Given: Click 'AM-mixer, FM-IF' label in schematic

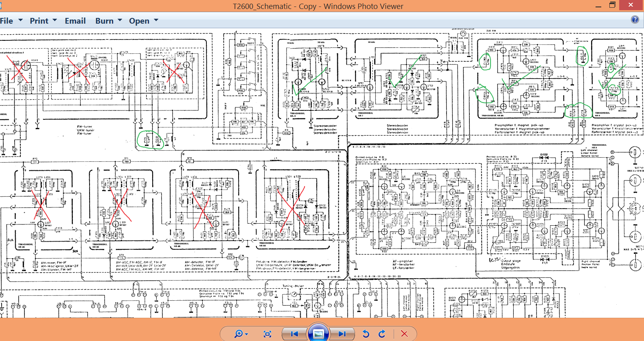Looking at the screenshot, I should (53, 263).
